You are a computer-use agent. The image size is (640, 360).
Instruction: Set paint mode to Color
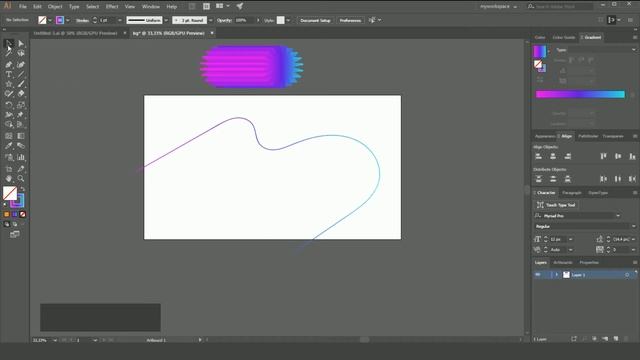7,214
